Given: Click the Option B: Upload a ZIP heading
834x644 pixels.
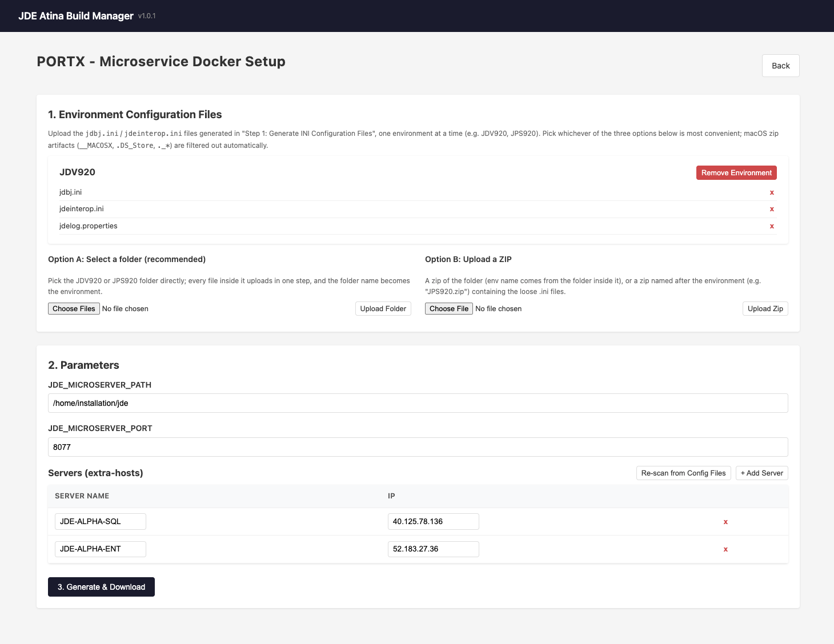Looking at the screenshot, I should click(468, 259).
